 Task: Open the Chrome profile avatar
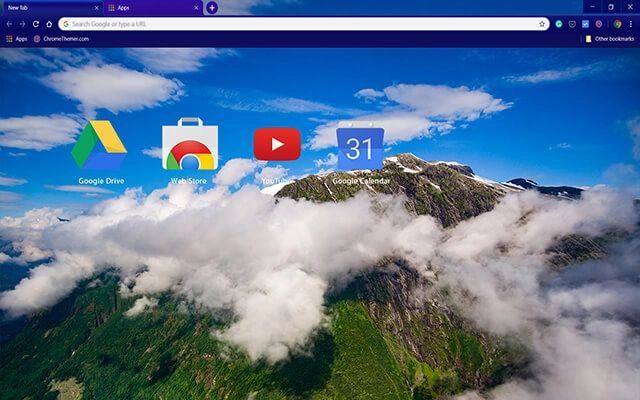[618, 24]
